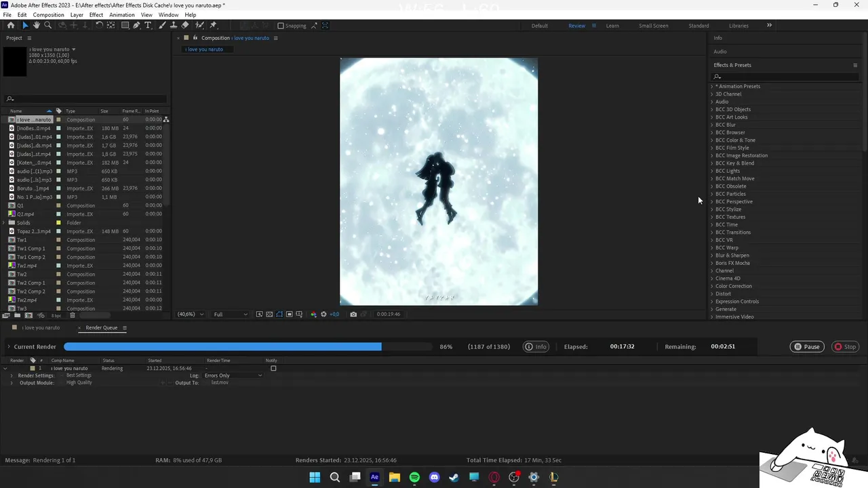Viewport: 868px width, 488px height.
Task: Switch to the Small Screen workspace
Action: (654, 26)
